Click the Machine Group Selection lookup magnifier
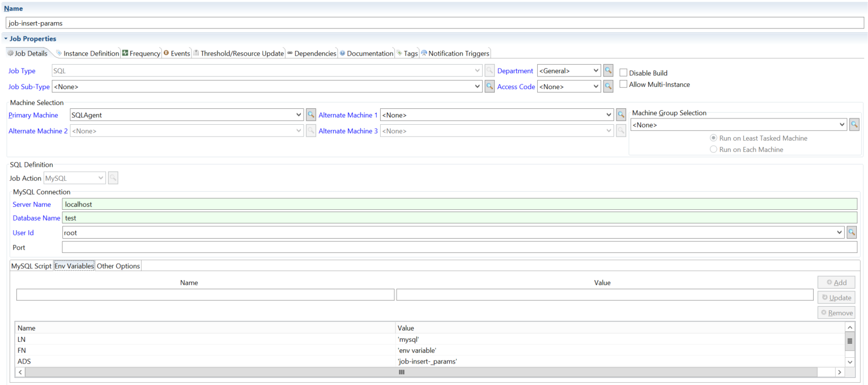The width and height of the screenshot is (868, 385). (854, 125)
